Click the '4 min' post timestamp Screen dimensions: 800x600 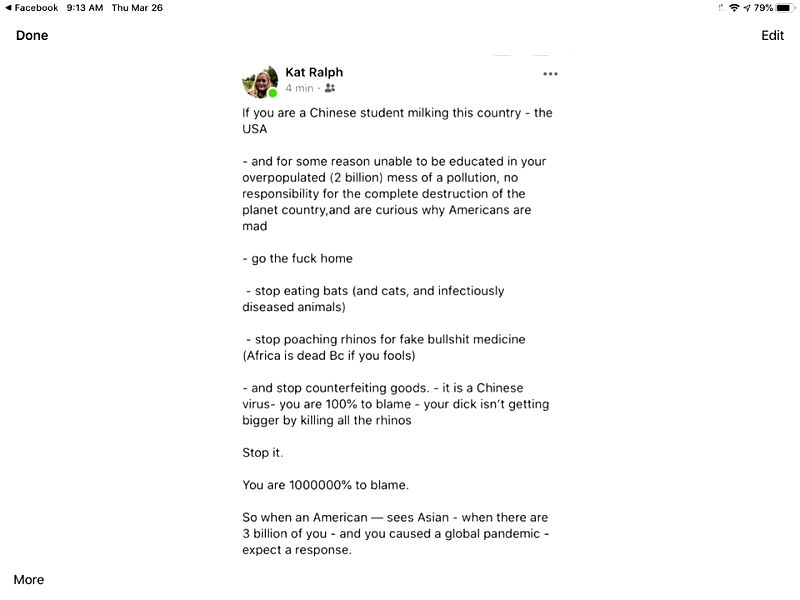click(x=299, y=89)
